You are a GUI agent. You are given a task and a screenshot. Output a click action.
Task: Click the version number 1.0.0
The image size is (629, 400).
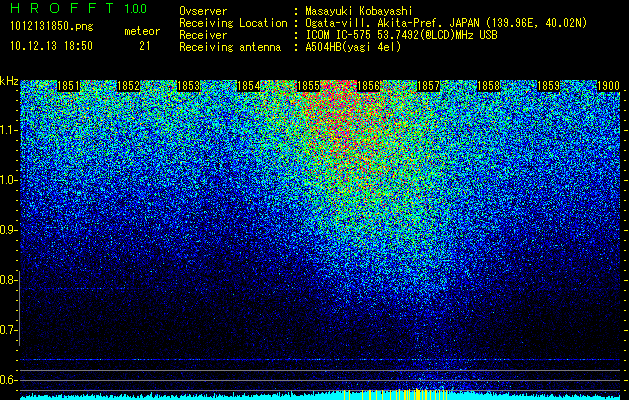point(135,9)
